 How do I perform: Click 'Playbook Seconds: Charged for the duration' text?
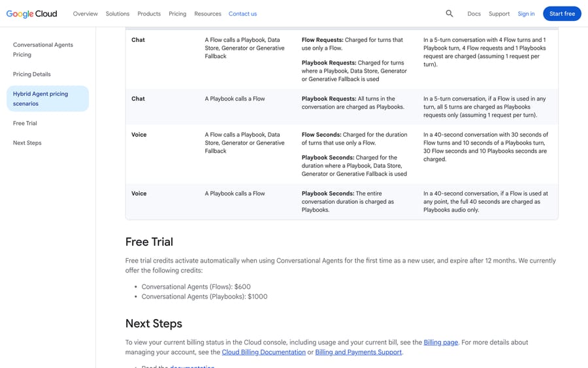(x=354, y=166)
